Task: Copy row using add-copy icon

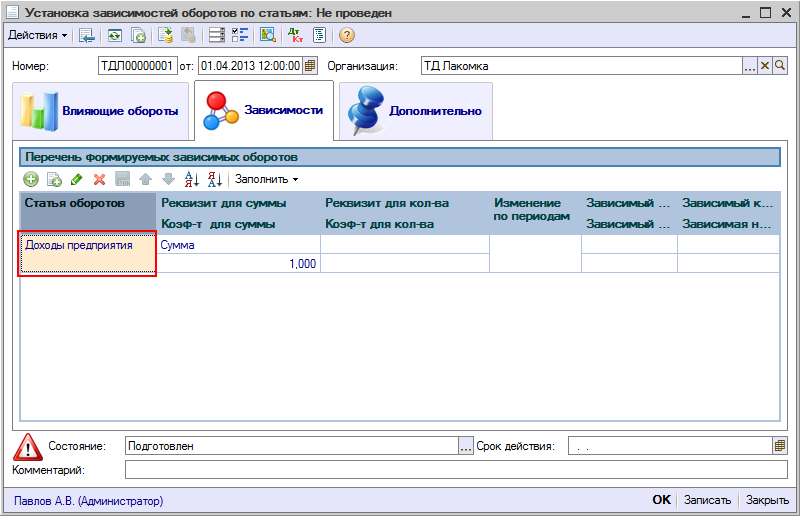Action: coord(54,179)
